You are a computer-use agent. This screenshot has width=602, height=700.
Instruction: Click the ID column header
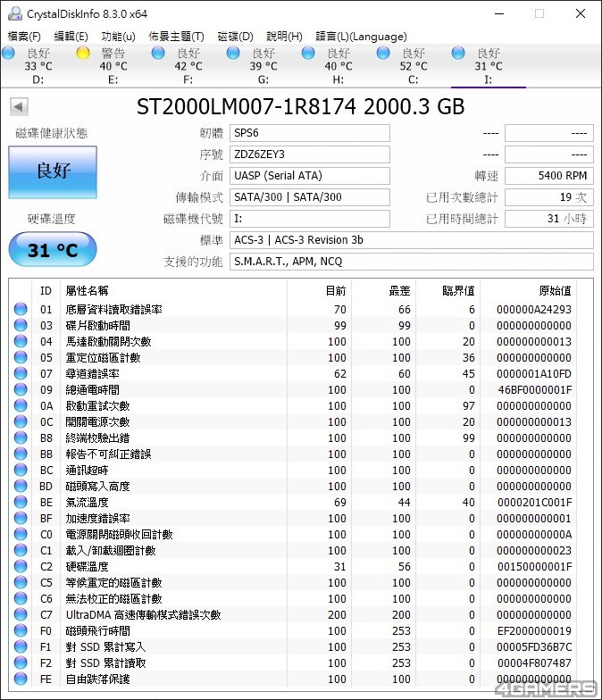tap(46, 291)
